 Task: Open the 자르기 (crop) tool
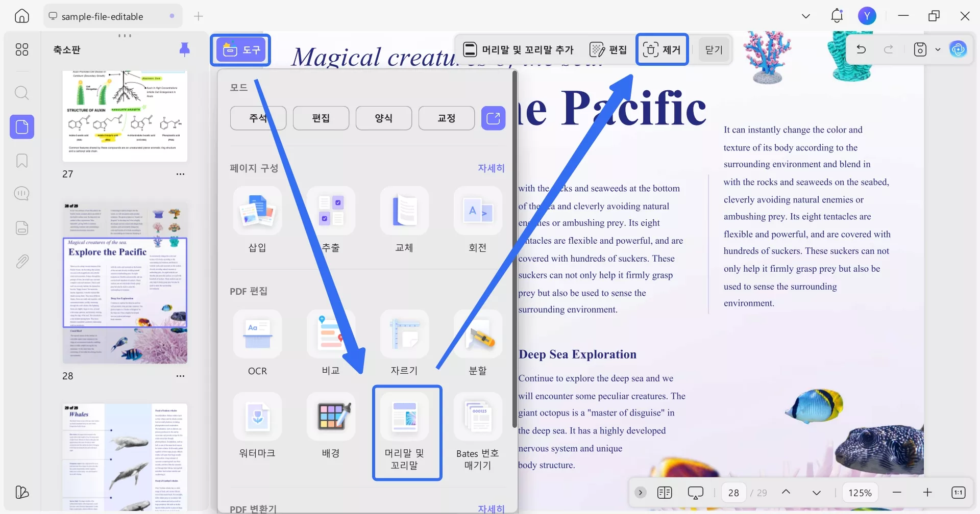point(404,343)
